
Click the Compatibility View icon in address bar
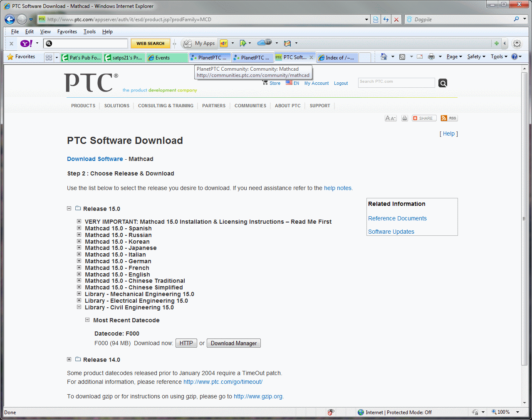pyautogui.click(x=376, y=20)
